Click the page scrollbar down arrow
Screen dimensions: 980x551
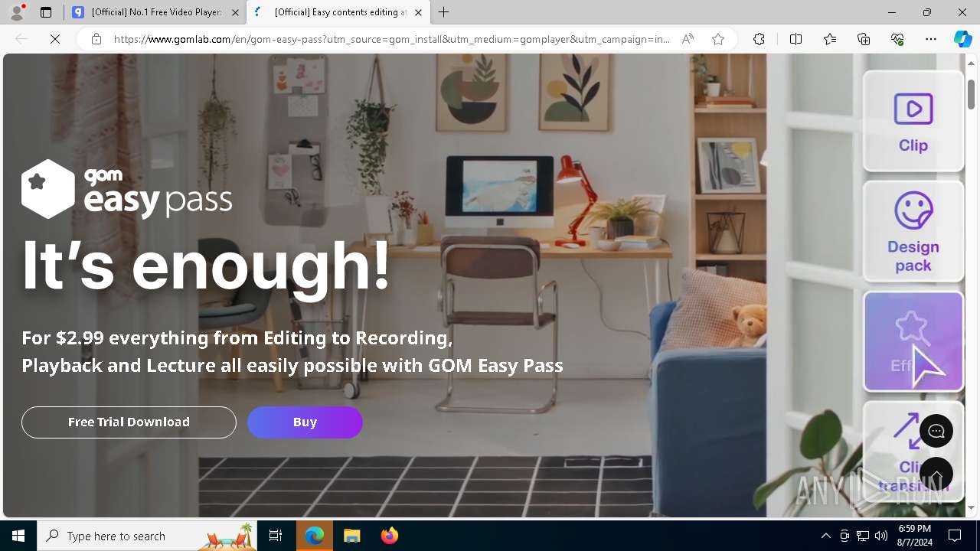(971, 507)
